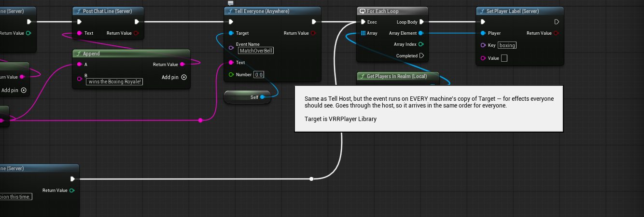Click Number pin on Tell Everyone node

tap(231, 75)
